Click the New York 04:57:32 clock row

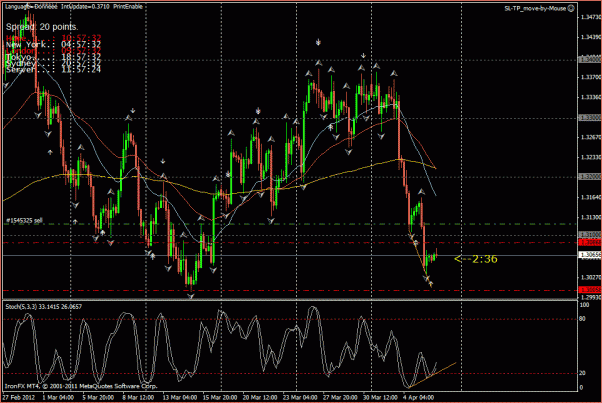[x=53, y=45]
